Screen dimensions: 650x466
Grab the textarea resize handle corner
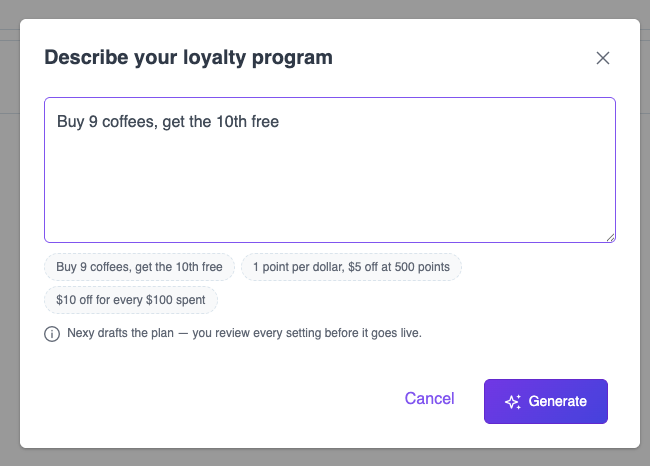(x=611, y=238)
